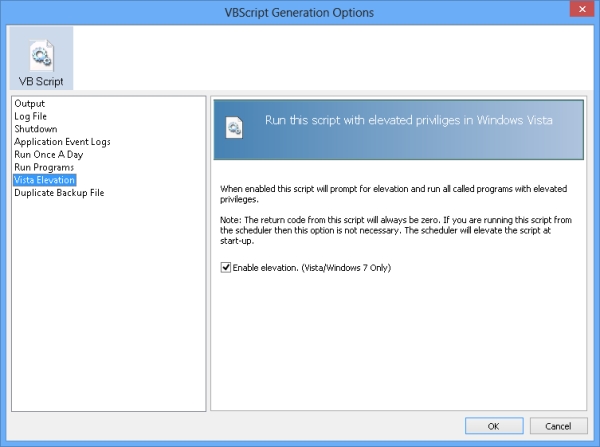Select the VB Script gear document icon
Viewport: 600px width, 447px height.
click(42, 56)
